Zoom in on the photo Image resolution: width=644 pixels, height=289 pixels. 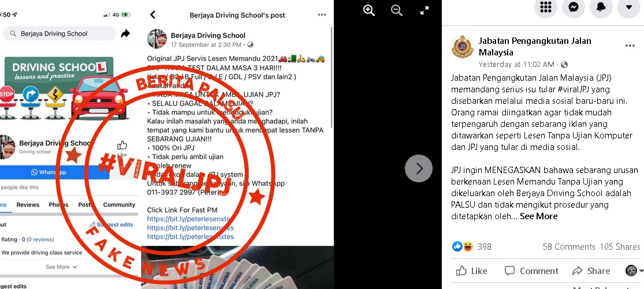369,10
